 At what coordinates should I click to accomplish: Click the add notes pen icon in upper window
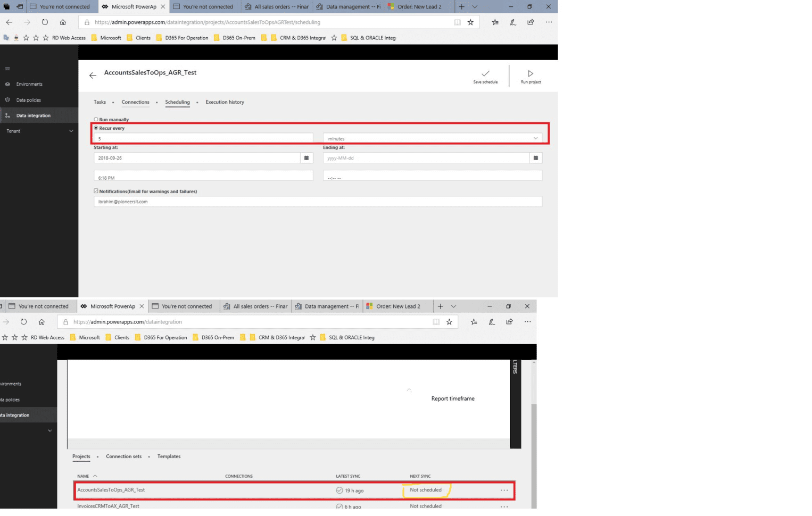[x=513, y=22]
